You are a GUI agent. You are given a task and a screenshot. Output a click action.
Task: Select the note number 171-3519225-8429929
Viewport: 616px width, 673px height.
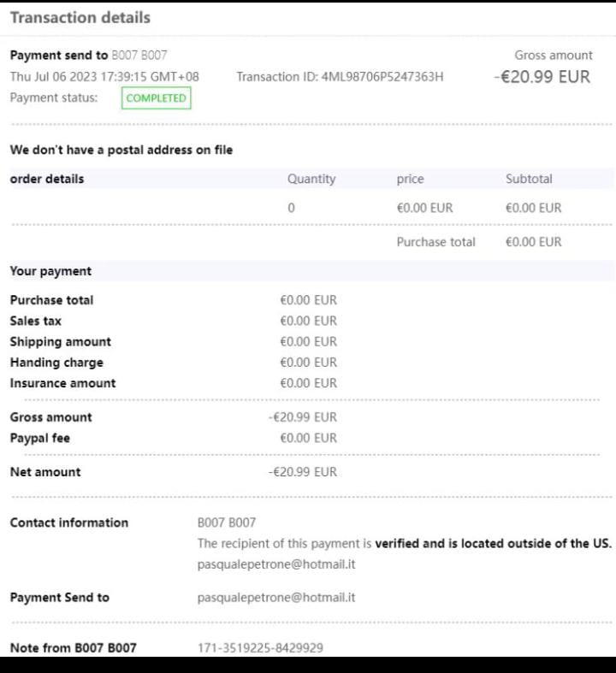coord(260,648)
